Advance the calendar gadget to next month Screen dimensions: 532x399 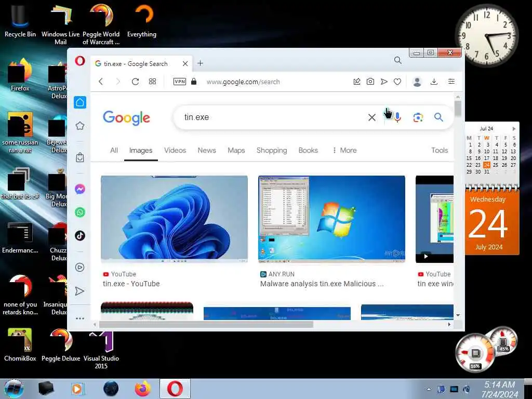coord(514,129)
